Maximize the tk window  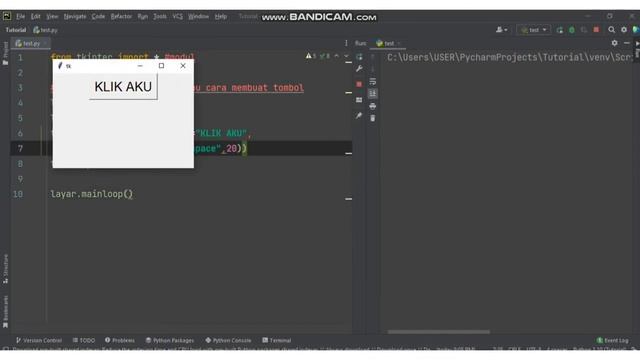click(x=162, y=66)
